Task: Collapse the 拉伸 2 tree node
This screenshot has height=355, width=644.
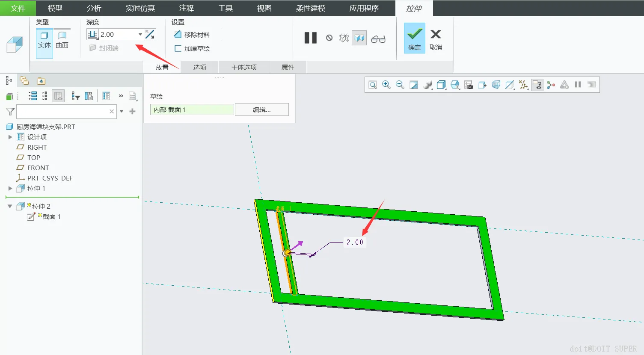Action: click(x=10, y=206)
